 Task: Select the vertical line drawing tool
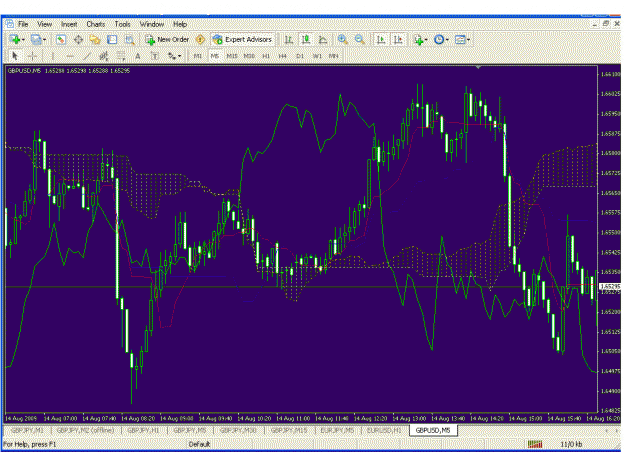(53, 56)
